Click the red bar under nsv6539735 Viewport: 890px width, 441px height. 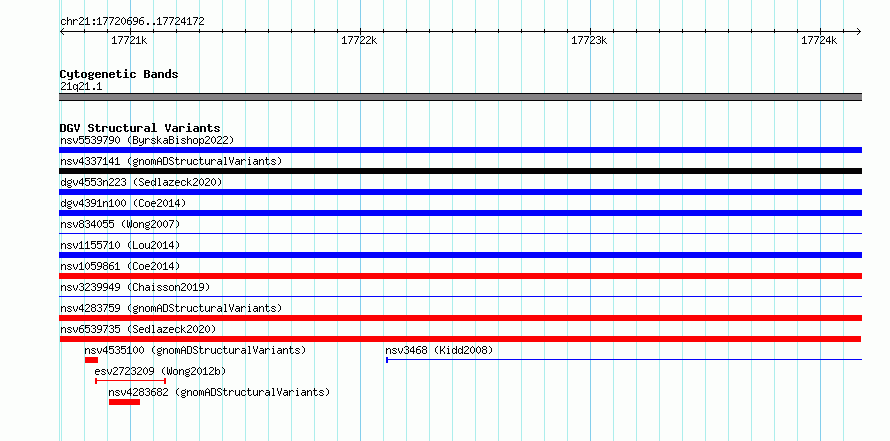(460, 339)
